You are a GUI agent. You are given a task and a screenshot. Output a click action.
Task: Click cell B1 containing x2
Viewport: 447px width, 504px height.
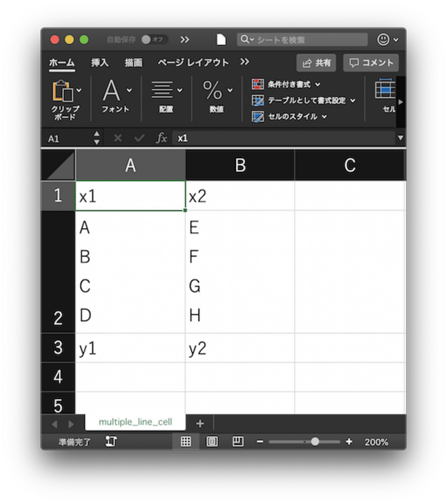[240, 196]
